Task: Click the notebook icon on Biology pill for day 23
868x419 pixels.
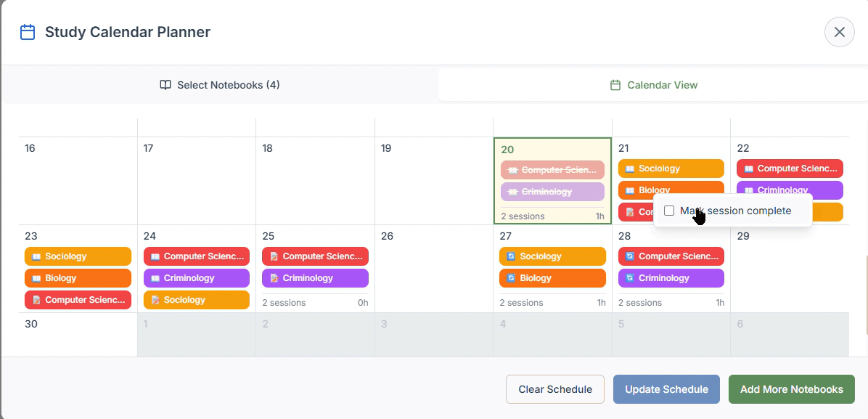Action: pyautogui.click(x=36, y=277)
